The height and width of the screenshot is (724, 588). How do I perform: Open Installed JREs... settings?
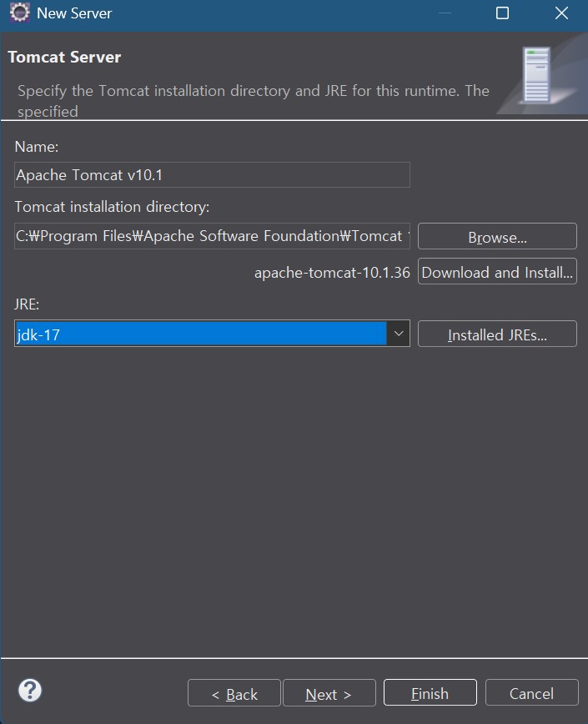pyautogui.click(x=497, y=334)
